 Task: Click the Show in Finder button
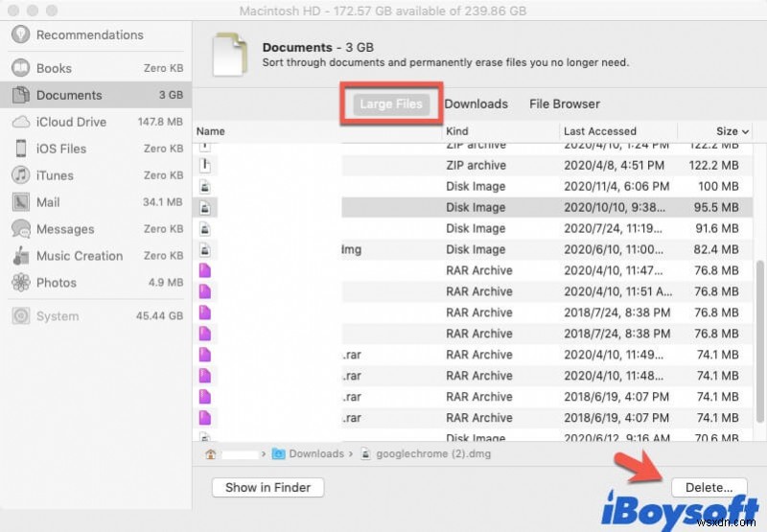tap(268, 487)
